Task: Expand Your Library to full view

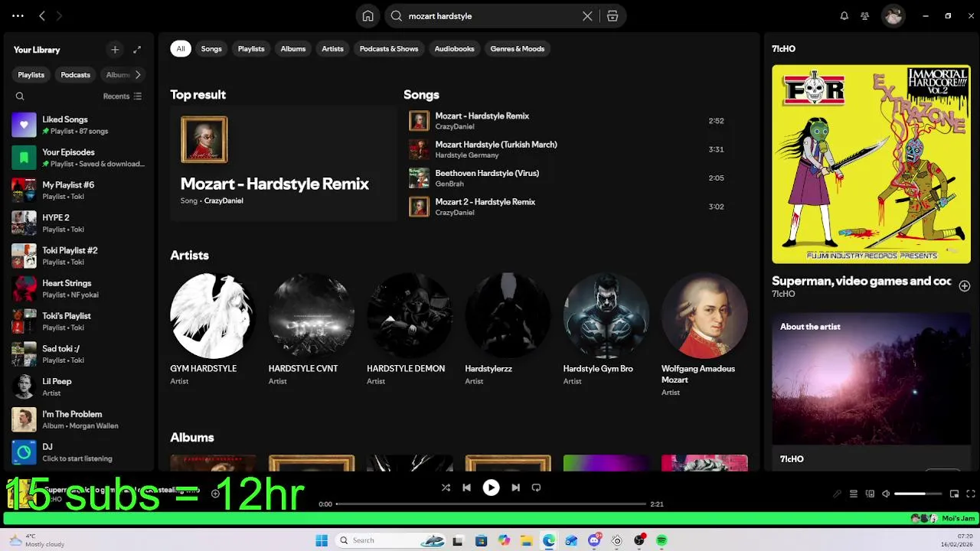Action: tap(137, 50)
